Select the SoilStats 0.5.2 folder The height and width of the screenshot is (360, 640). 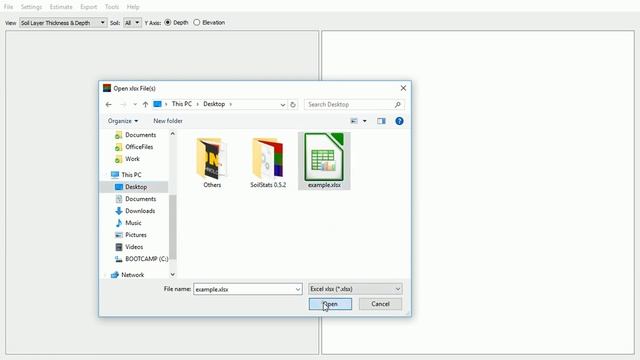pos(268,162)
